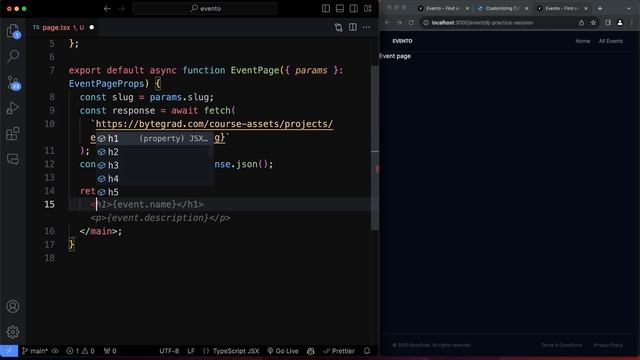Start Go Live server from status bar
The image size is (640, 360).
click(283, 351)
